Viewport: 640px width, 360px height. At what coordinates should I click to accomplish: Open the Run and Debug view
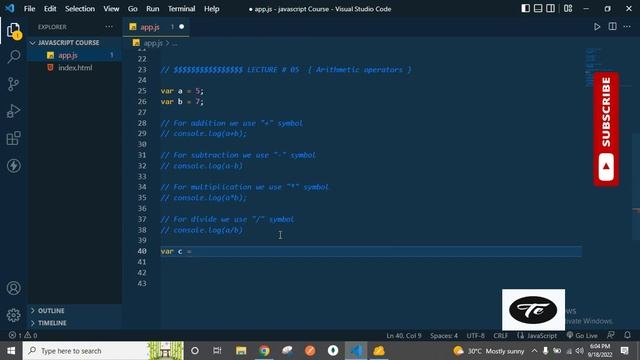click(13, 111)
